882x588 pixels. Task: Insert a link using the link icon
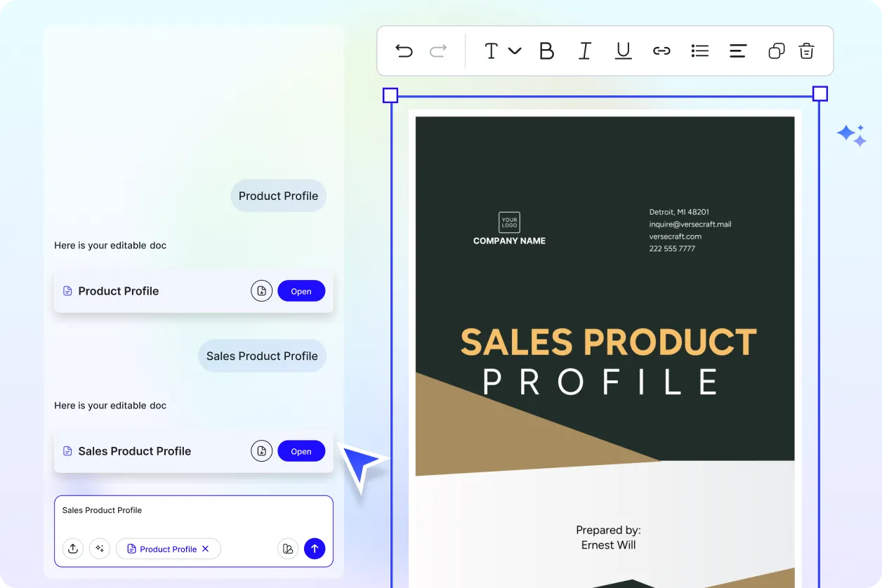click(661, 51)
